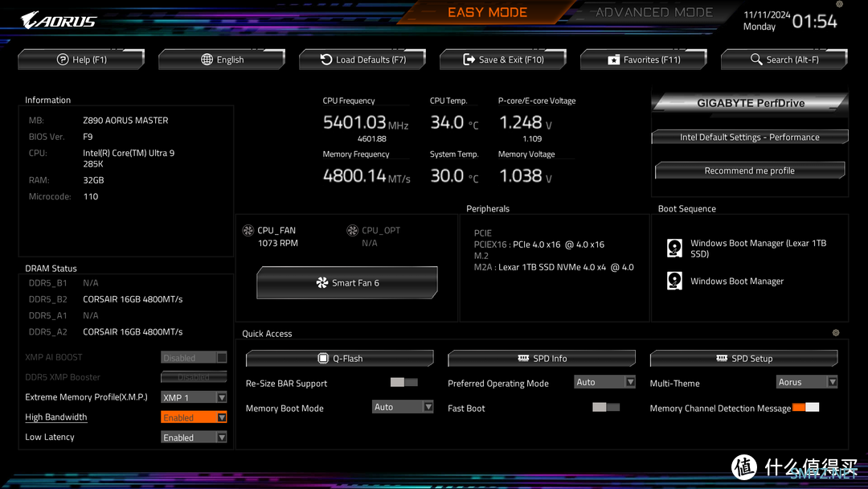Click the 01:54 clock display

coord(814,21)
